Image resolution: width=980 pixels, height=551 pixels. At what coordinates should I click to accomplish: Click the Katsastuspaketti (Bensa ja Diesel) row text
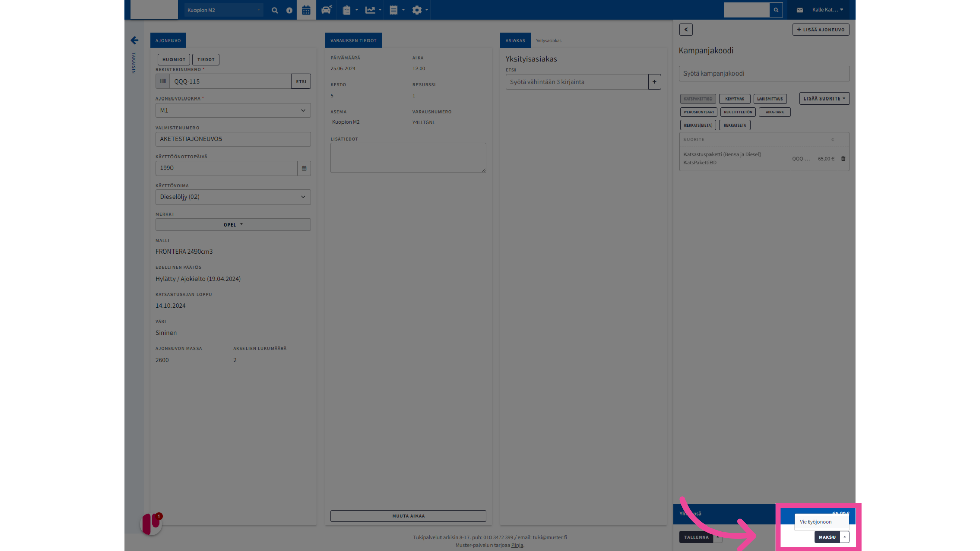pos(722,155)
